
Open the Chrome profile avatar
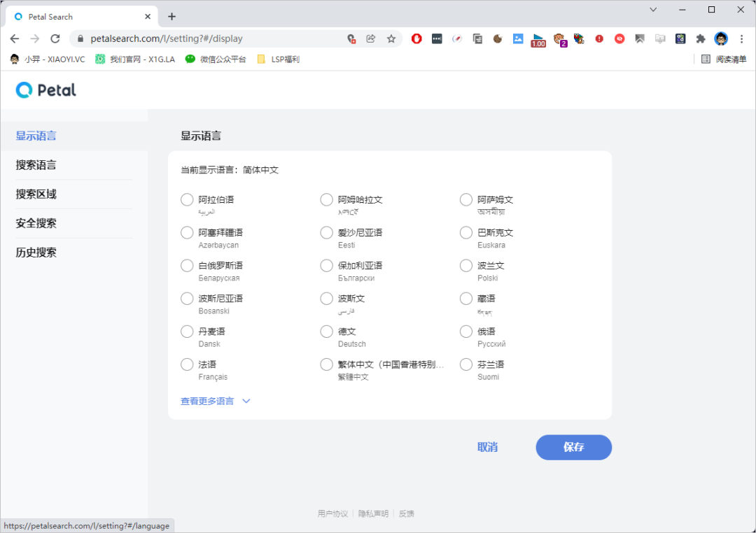coord(721,38)
